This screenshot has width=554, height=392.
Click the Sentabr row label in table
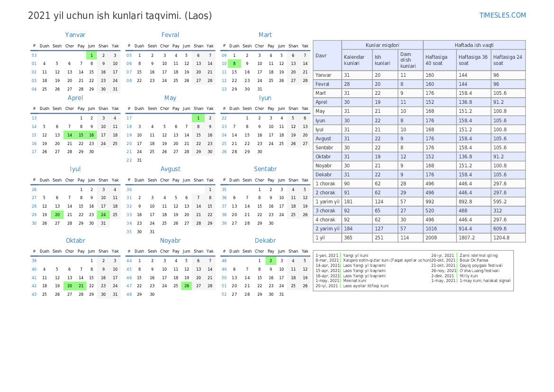point(325,147)
